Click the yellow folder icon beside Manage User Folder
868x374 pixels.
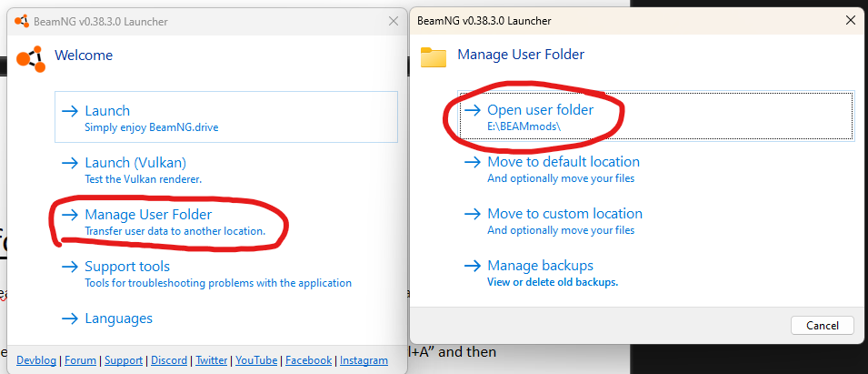click(434, 57)
